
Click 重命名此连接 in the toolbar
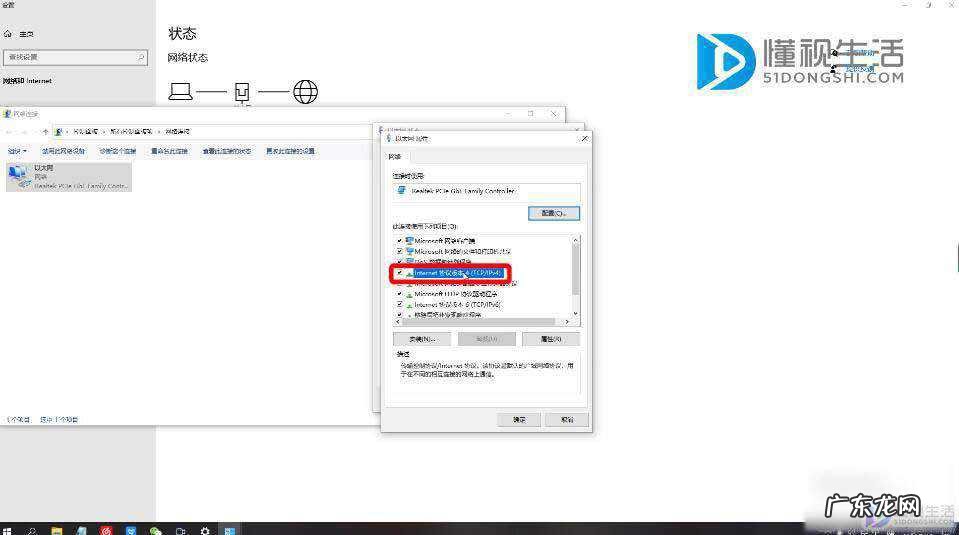[169, 151]
